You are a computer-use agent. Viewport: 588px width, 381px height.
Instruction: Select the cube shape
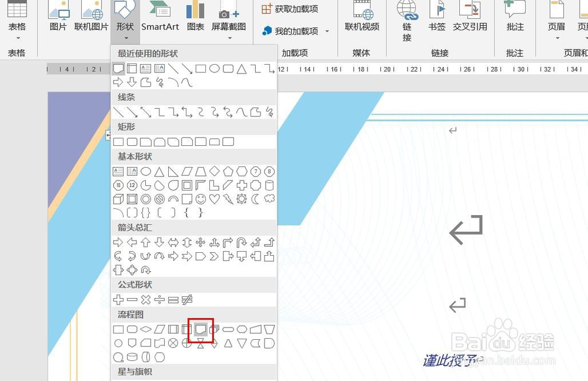click(118, 199)
